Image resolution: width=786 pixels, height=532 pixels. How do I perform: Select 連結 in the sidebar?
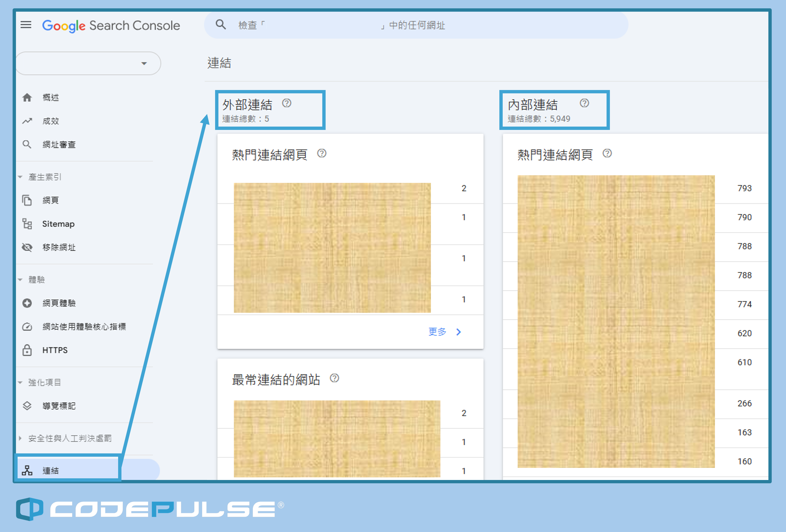click(51, 470)
